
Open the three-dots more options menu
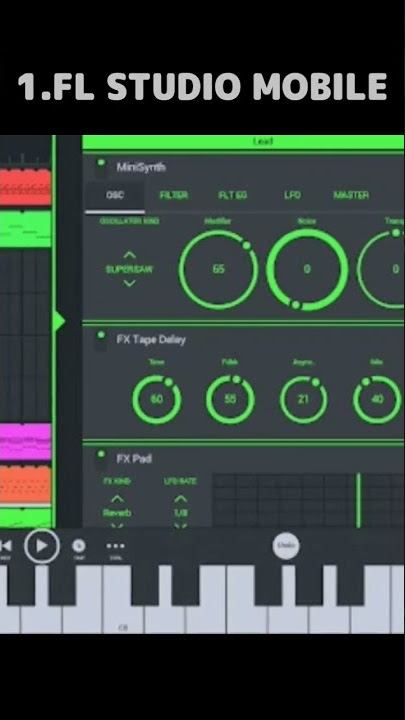coord(115,546)
